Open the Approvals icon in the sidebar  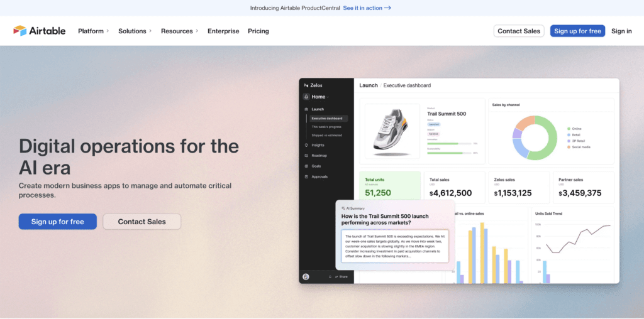pos(306,176)
